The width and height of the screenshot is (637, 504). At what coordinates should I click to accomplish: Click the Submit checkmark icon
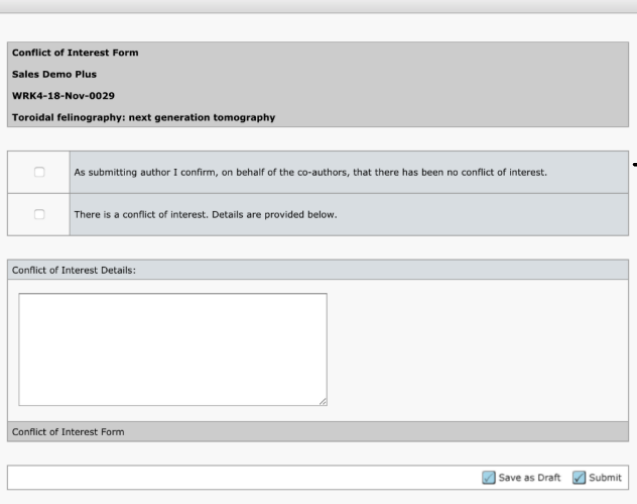click(579, 478)
